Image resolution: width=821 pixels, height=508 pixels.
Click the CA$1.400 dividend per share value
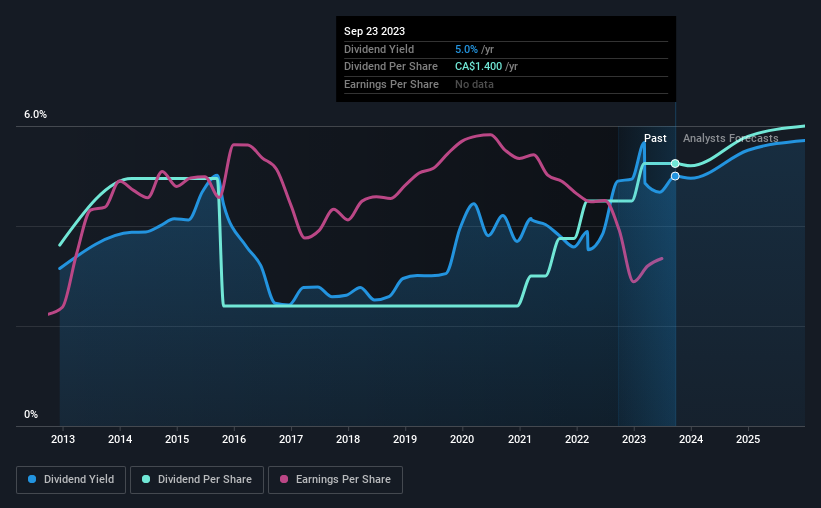[479, 67]
